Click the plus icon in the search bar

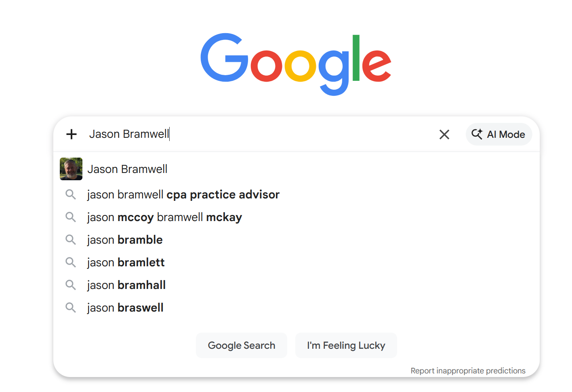pyautogui.click(x=71, y=134)
